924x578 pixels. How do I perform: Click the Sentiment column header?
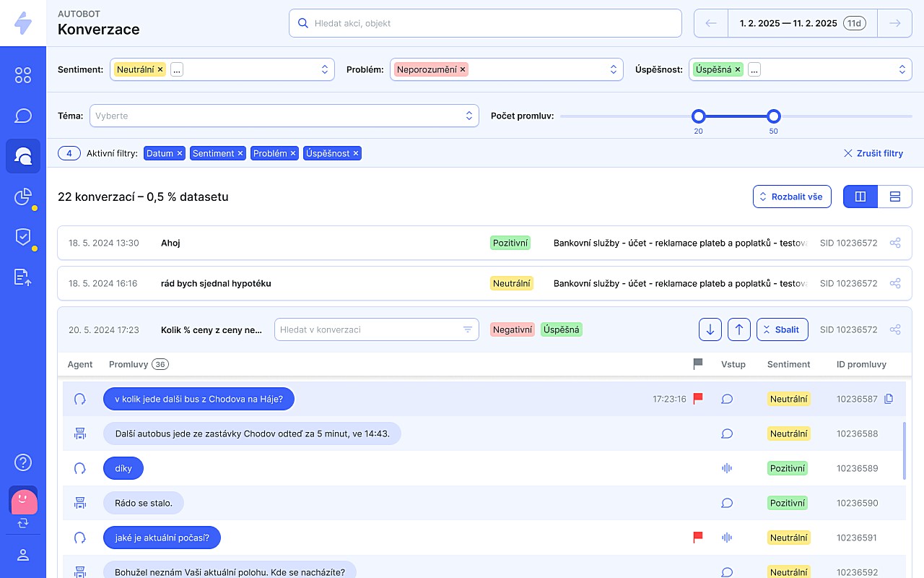click(x=788, y=364)
